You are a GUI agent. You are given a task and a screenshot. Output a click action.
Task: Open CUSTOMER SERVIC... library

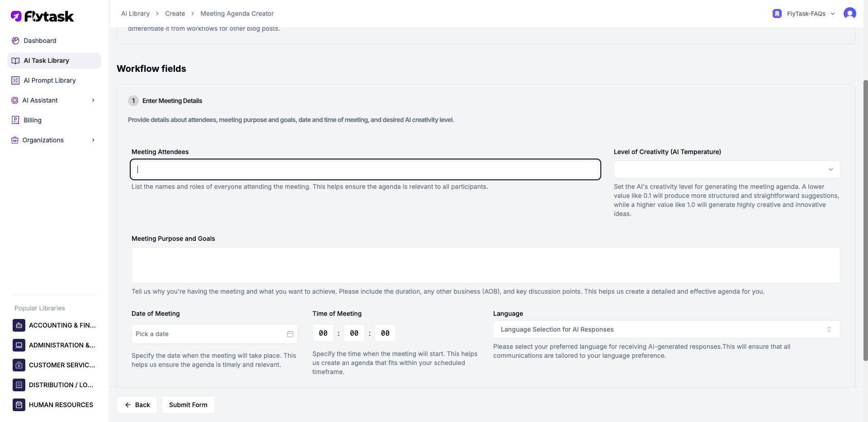(54, 365)
